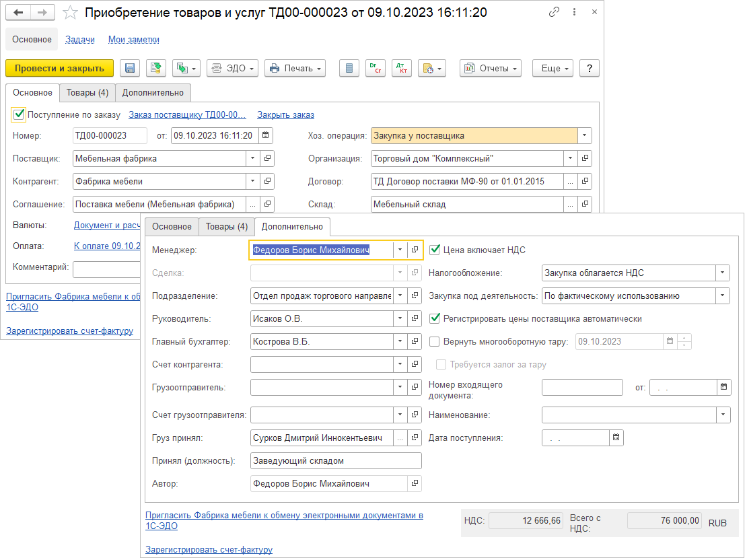Open the 'Печать' dropdown menu
Viewport: 747px width, 560px height.
click(295, 68)
